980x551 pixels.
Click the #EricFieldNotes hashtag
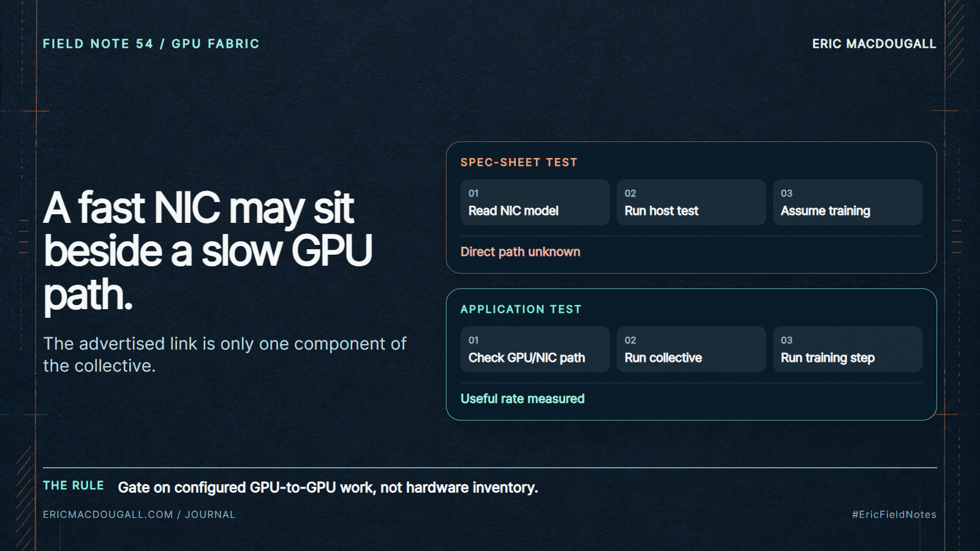[894, 515]
